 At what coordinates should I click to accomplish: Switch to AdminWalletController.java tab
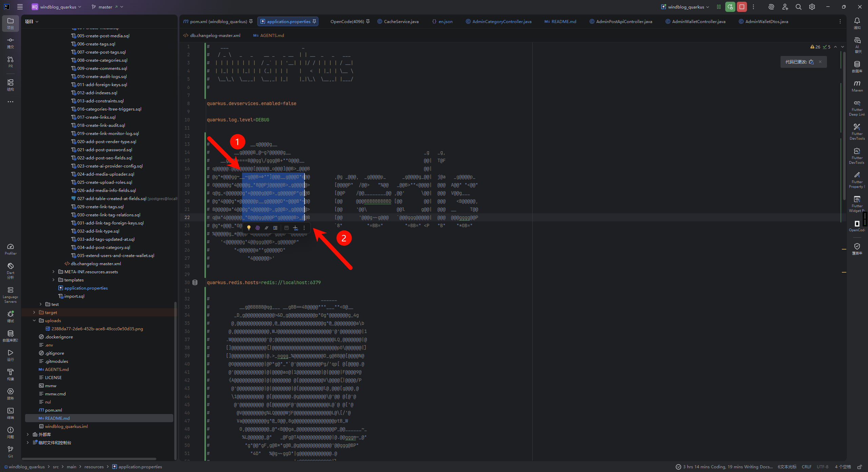(x=698, y=21)
